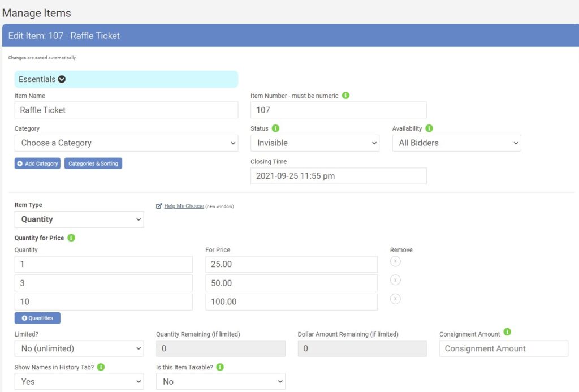The image size is (579, 392).
Task: Click the Availability info icon
Action: pos(429,128)
